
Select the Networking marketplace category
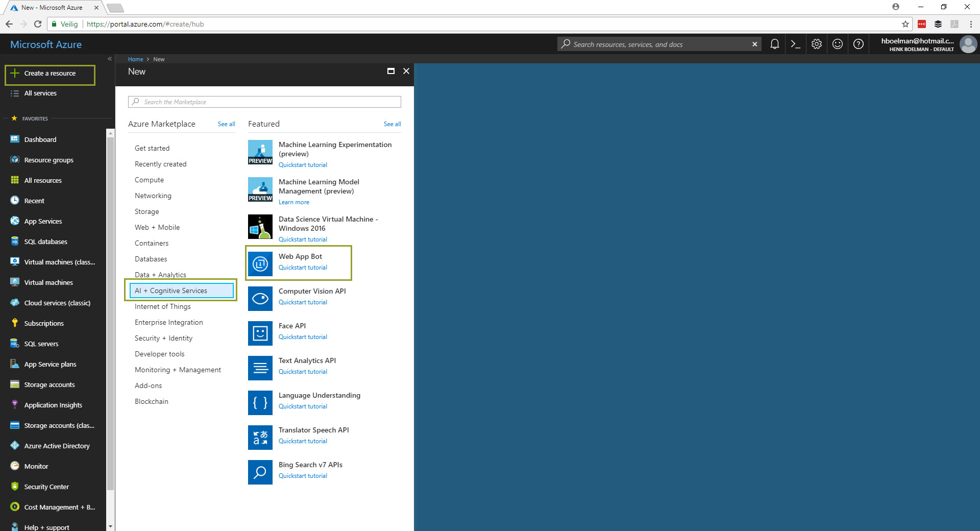153,196
